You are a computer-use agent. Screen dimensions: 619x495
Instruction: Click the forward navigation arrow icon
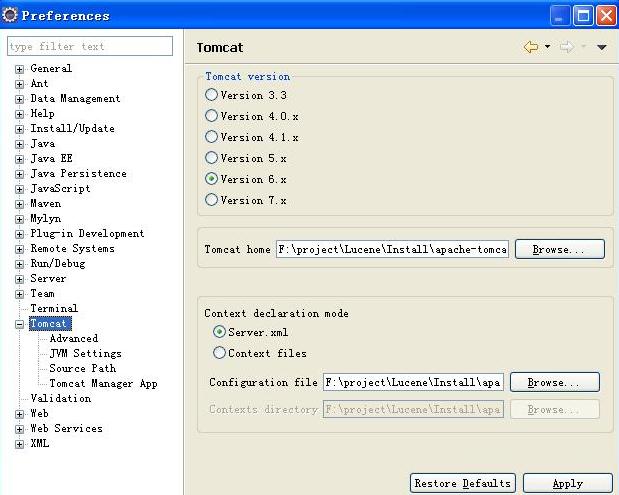tap(566, 47)
